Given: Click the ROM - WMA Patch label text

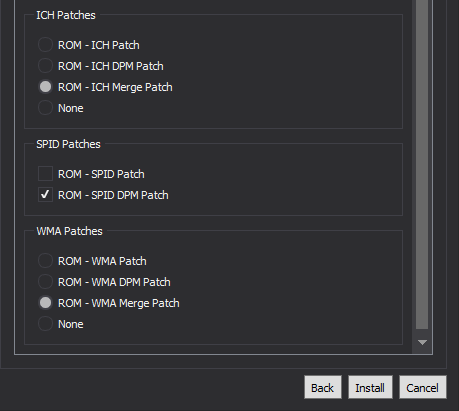Looking at the screenshot, I should (102, 261).
